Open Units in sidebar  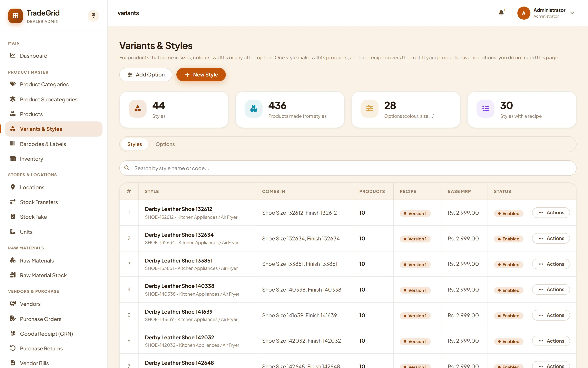click(54, 232)
